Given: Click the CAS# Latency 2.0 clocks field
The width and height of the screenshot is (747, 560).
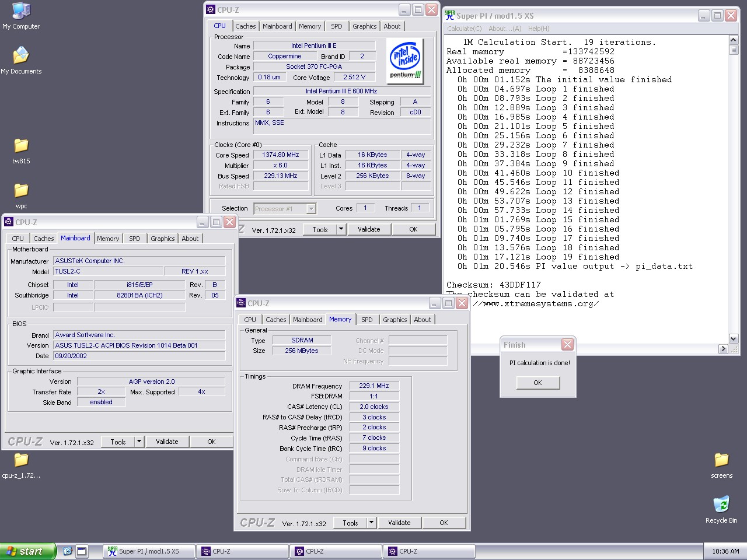Looking at the screenshot, I should pyautogui.click(x=374, y=407).
